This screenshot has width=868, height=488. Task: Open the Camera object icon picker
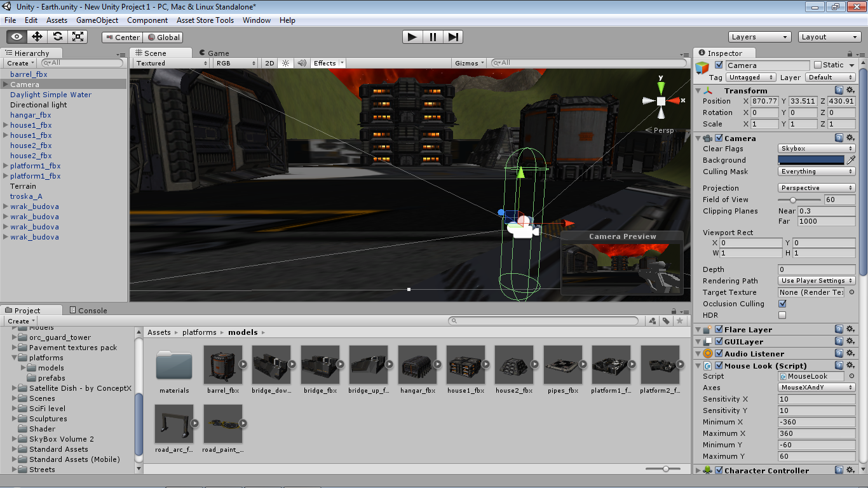(702, 67)
